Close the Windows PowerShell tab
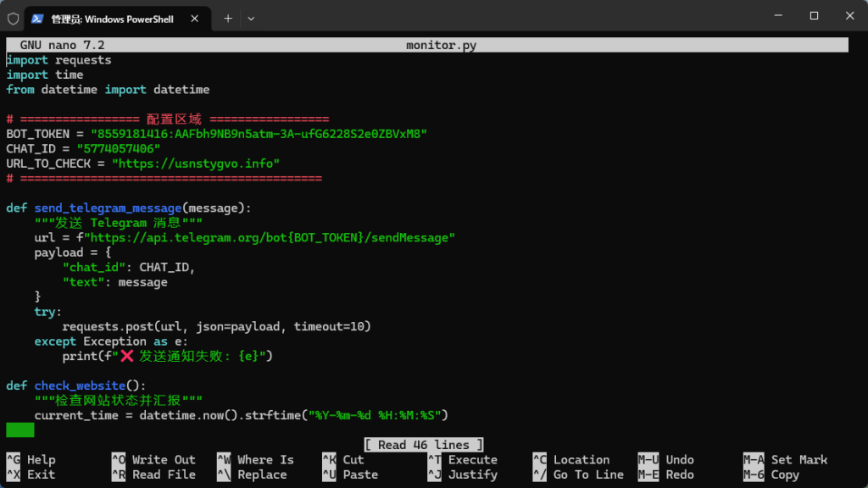Image resolution: width=868 pixels, height=488 pixels. (197, 18)
